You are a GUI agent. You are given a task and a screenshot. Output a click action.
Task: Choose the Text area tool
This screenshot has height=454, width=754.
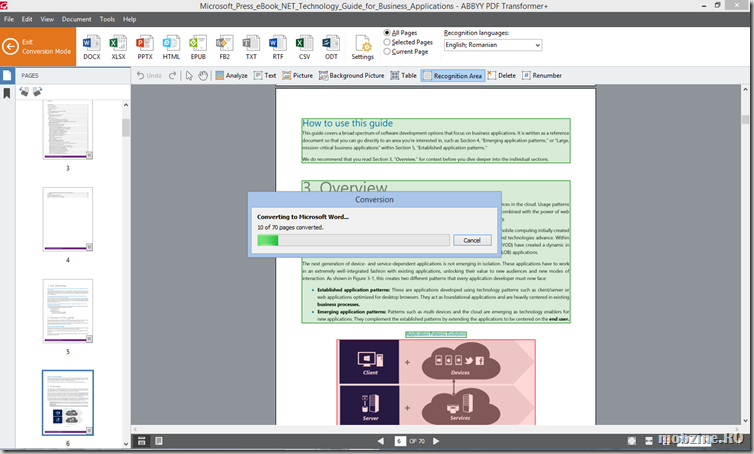(x=265, y=76)
